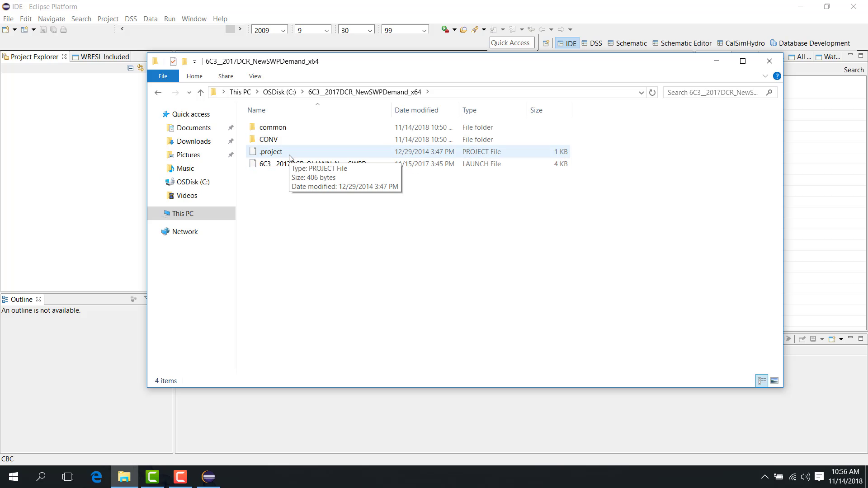Image resolution: width=868 pixels, height=488 pixels.
Task: Switch File Explorer to Details view icon
Action: [762, 381]
